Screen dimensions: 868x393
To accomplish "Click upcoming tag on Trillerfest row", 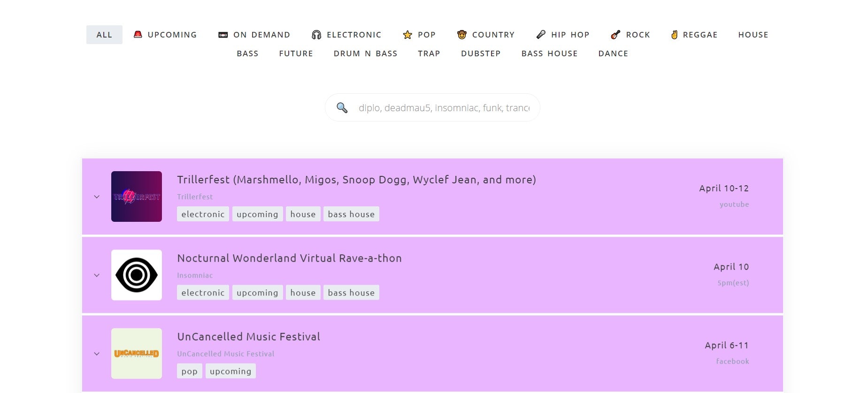I will (x=257, y=214).
